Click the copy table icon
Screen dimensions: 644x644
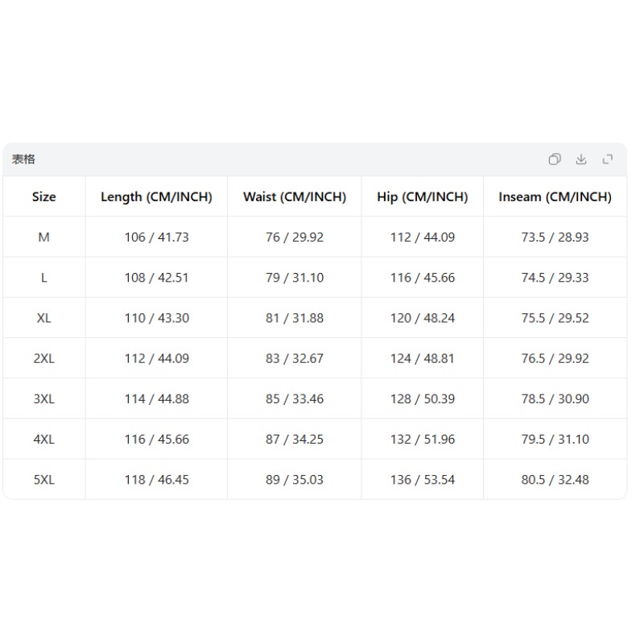[555, 159]
